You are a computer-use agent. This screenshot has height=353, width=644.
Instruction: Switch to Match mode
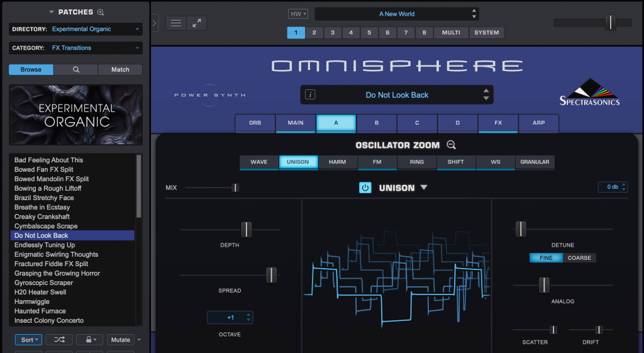click(x=120, y=69)
